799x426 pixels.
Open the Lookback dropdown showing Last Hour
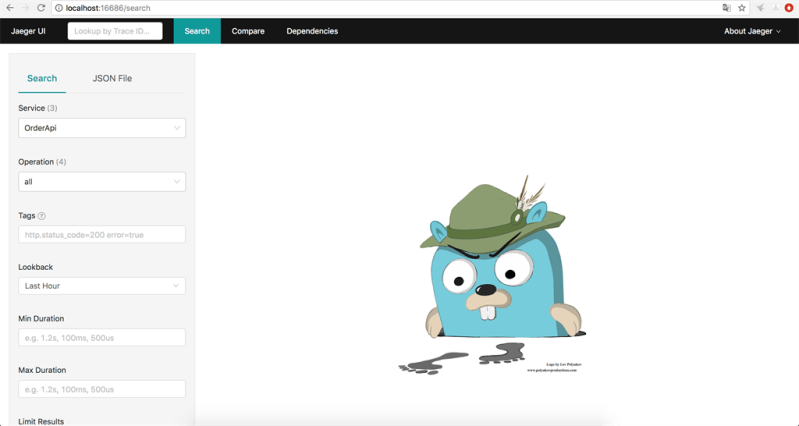click(102, 286)
